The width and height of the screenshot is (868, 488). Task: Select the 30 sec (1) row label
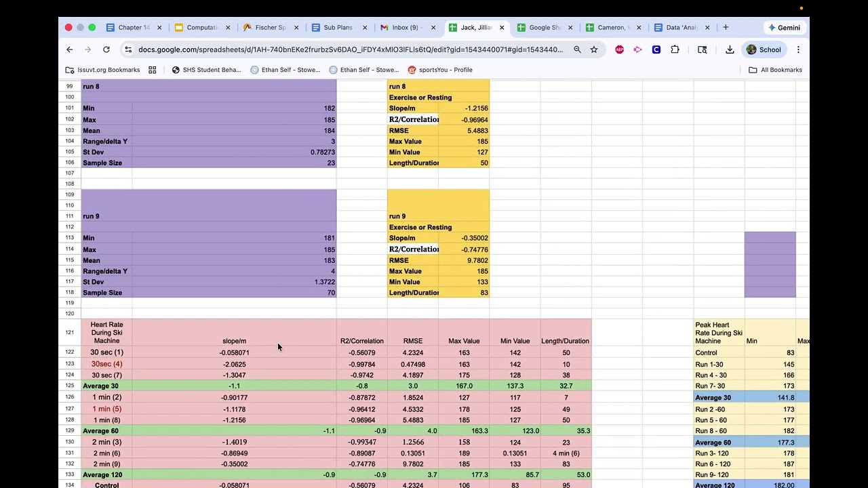click(x=106, y=352)
